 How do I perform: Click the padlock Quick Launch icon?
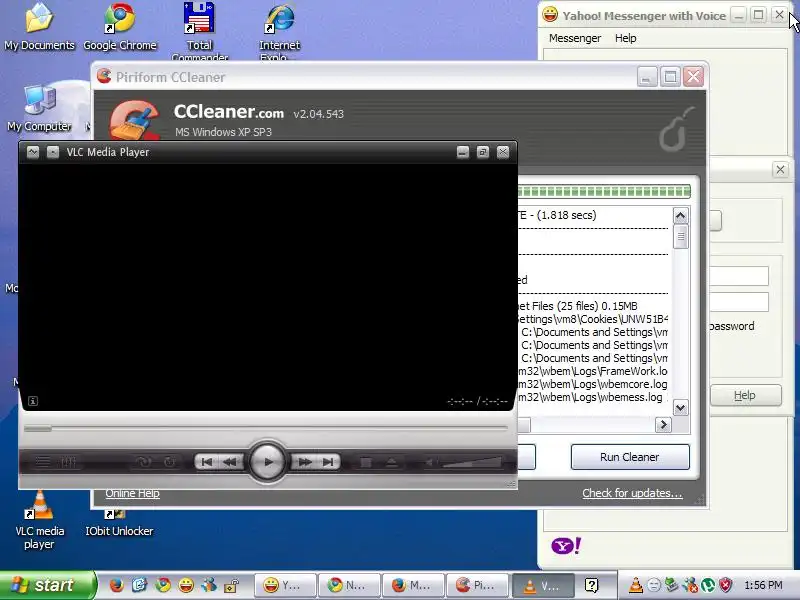click(x=232, y=585)
